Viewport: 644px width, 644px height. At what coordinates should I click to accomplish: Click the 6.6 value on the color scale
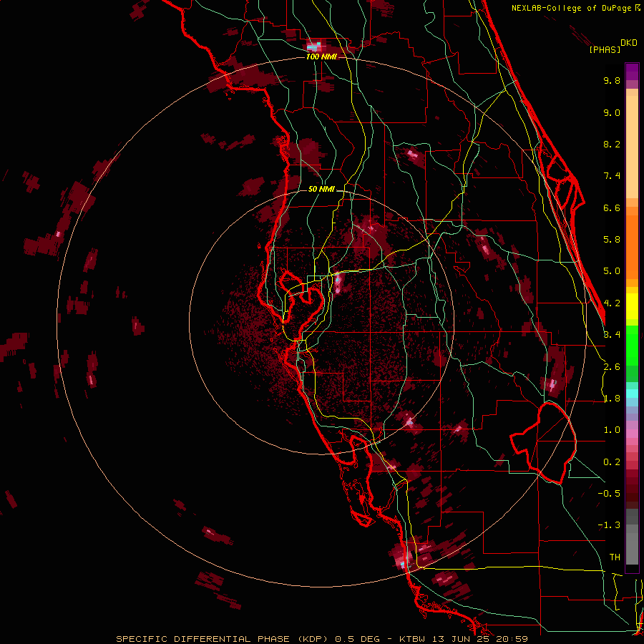612,208
